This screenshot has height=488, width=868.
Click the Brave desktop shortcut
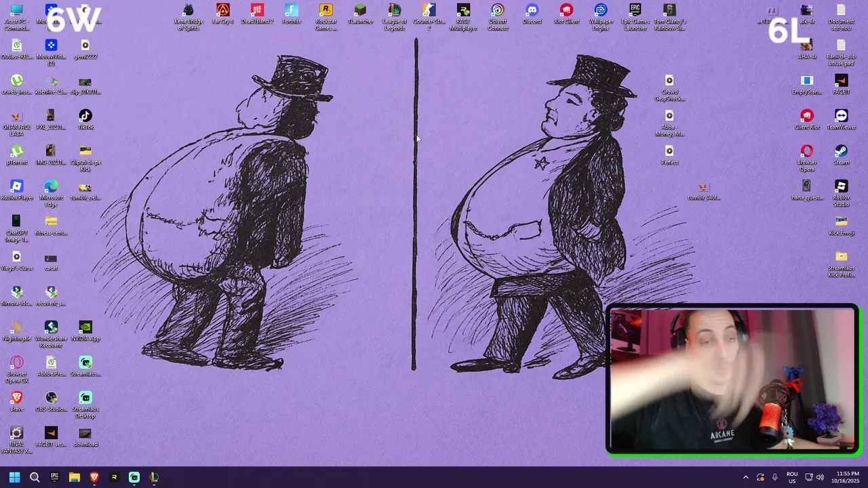click(17, 402)
